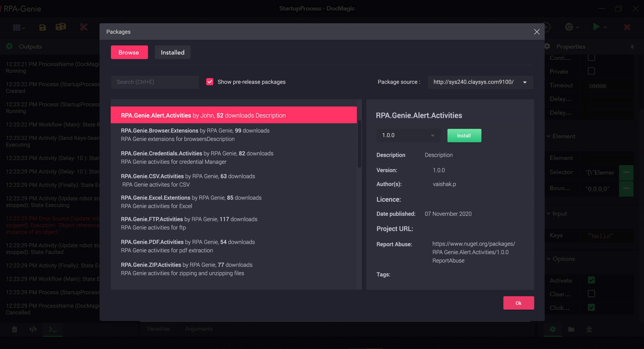The image size is (644, 349).
Task: Enable the Private checkbox
Action: tap(591, 71)
